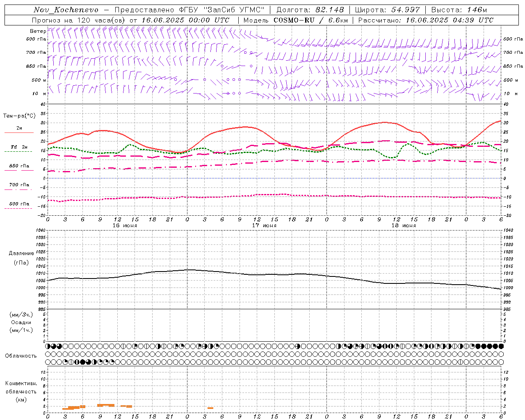Viewport: 525px width, 420px height.
Task: Click the forecast start 16.06.2025 00:00 UTC
Action: 185,20
